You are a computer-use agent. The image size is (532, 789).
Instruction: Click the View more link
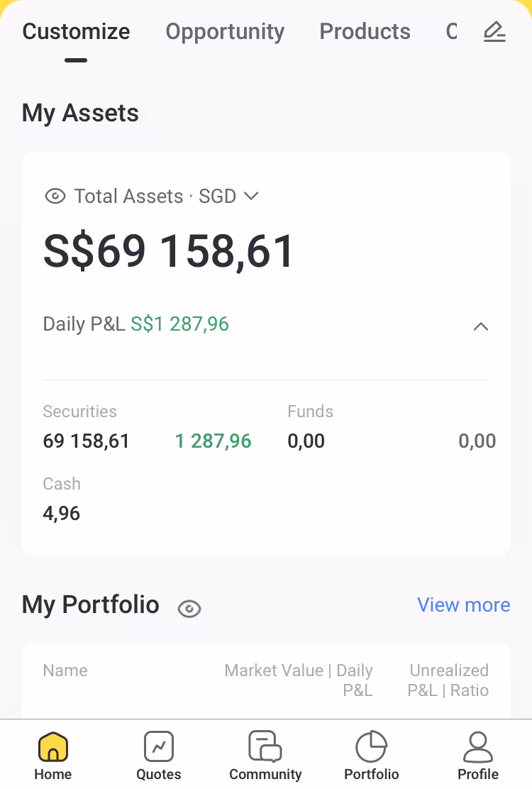tap(463, 605)
